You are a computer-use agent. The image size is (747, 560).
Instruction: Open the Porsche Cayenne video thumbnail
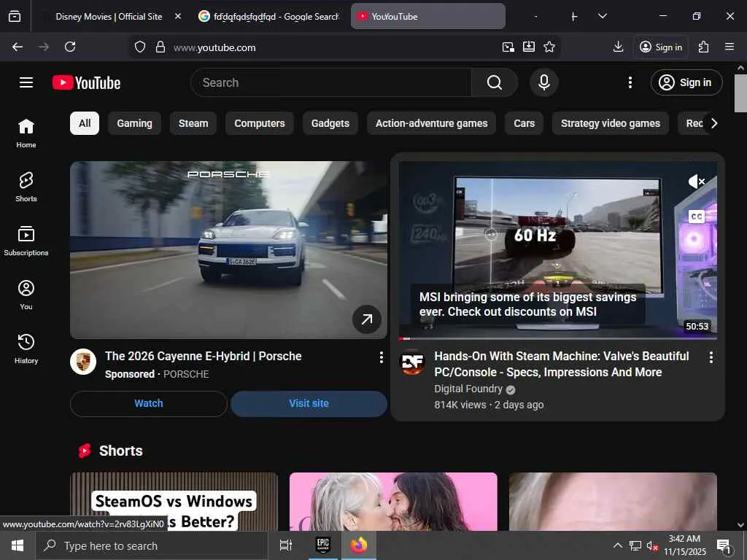pyautogui.click(x=228, y=249)
